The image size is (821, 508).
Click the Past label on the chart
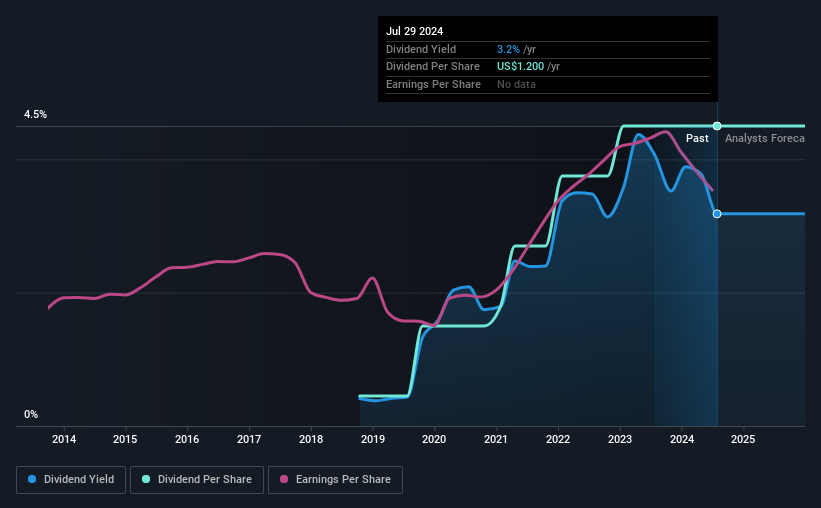(697, 138)
